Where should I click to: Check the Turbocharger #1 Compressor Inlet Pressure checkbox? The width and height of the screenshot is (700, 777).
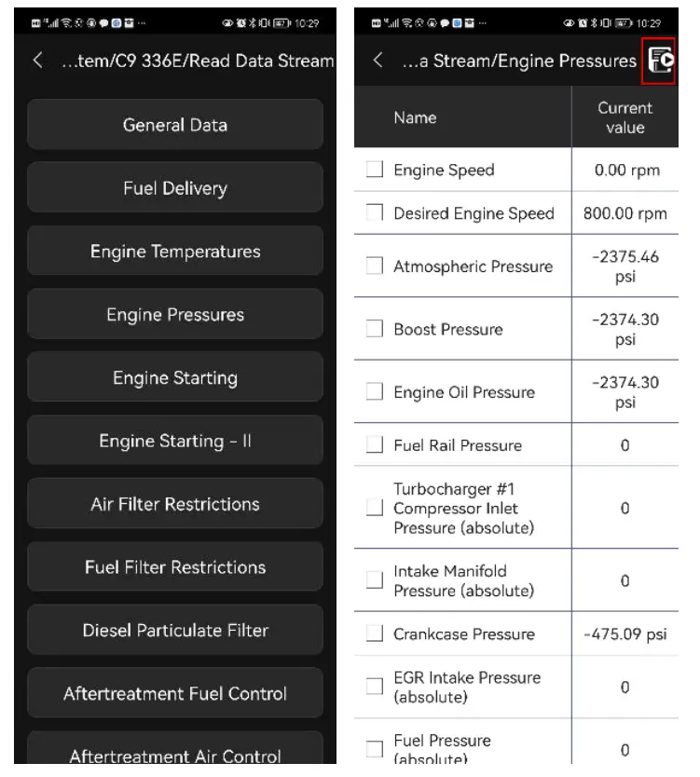coord(375,509)
